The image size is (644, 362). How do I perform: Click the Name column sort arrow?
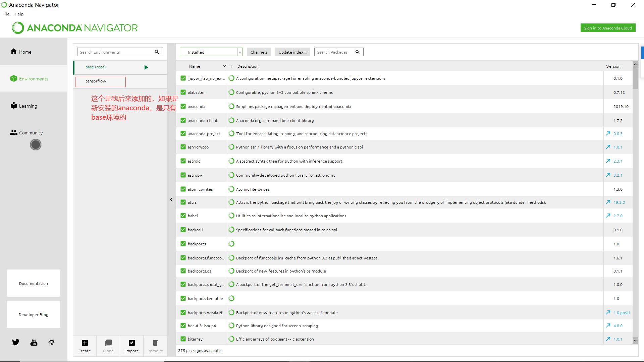tap(224, 66)
